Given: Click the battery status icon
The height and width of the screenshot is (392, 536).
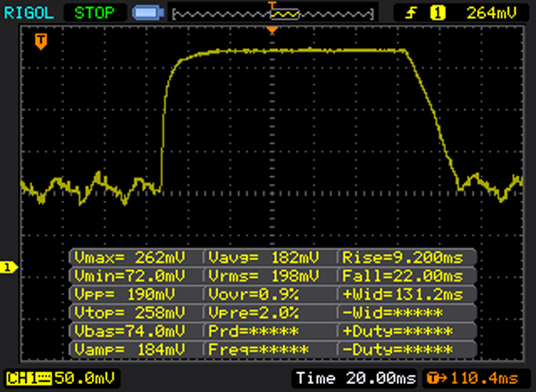Looking at the screenshot, I should pyautogui.click(x=148, y=13).
